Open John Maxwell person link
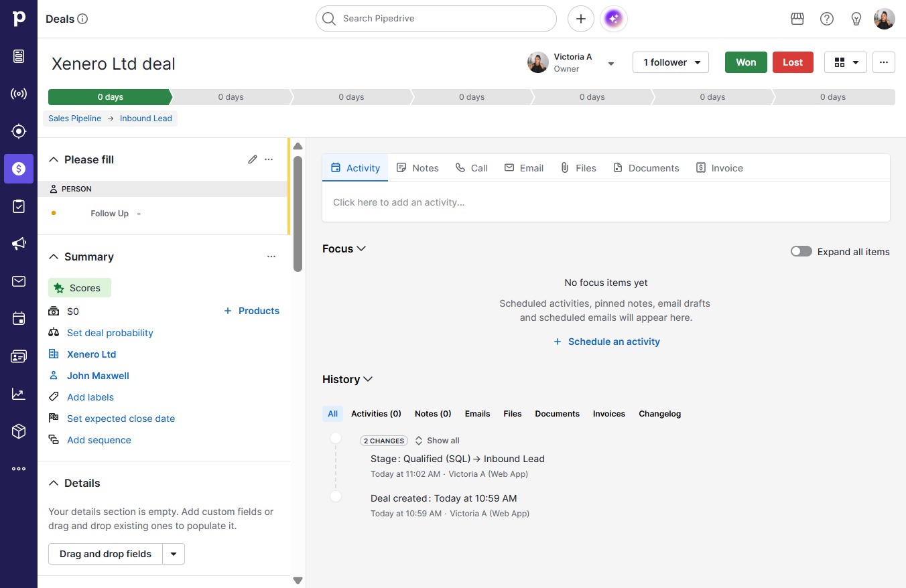Viewport: 906px width, 588px height. 98,376
